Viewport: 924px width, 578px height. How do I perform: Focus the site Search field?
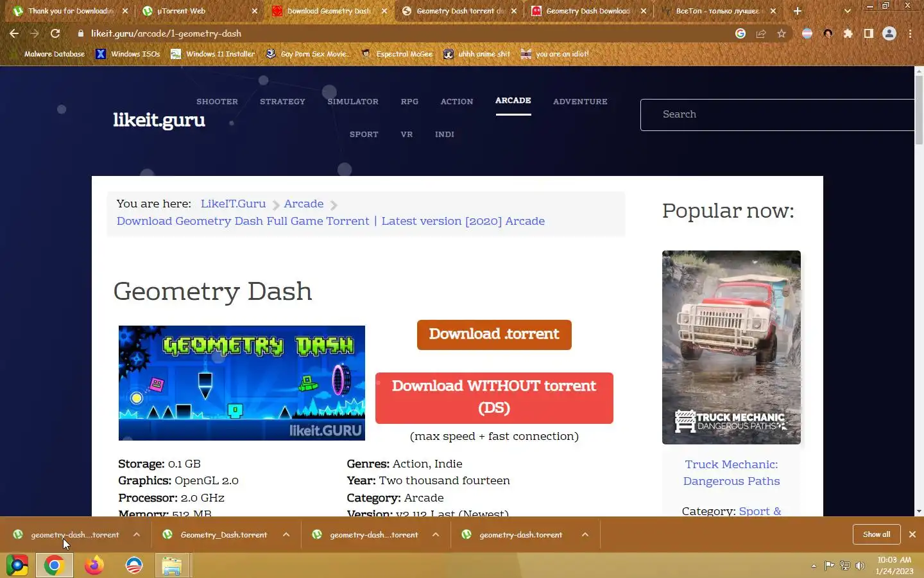tap(777, 115)
